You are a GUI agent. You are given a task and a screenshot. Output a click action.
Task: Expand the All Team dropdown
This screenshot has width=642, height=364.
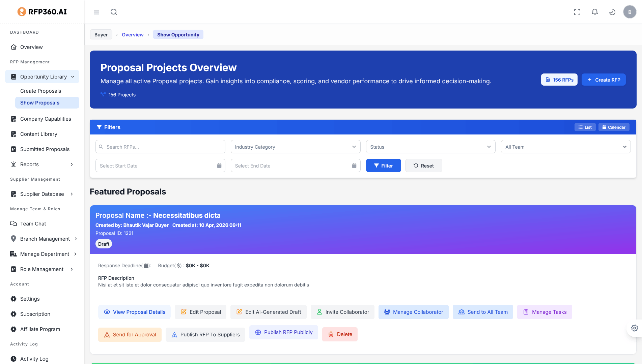pos(566,147)
